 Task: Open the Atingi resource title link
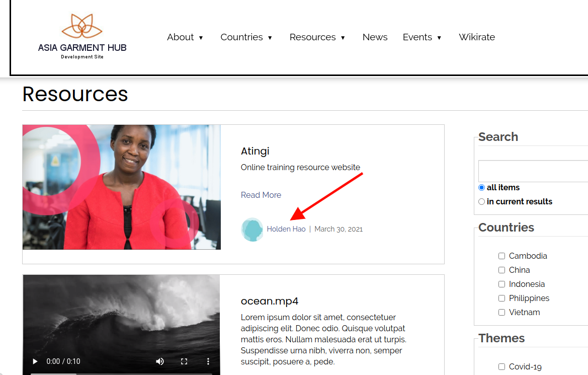click(255, 151)
